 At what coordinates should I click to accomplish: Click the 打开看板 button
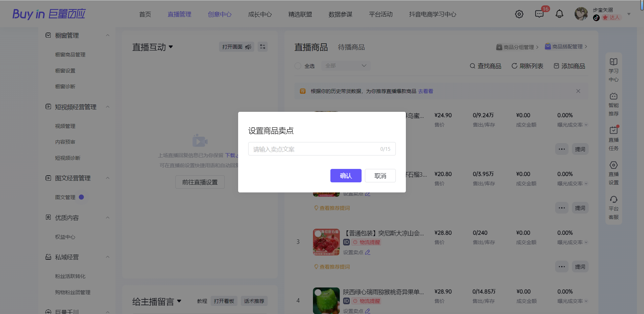coord(224,301)
